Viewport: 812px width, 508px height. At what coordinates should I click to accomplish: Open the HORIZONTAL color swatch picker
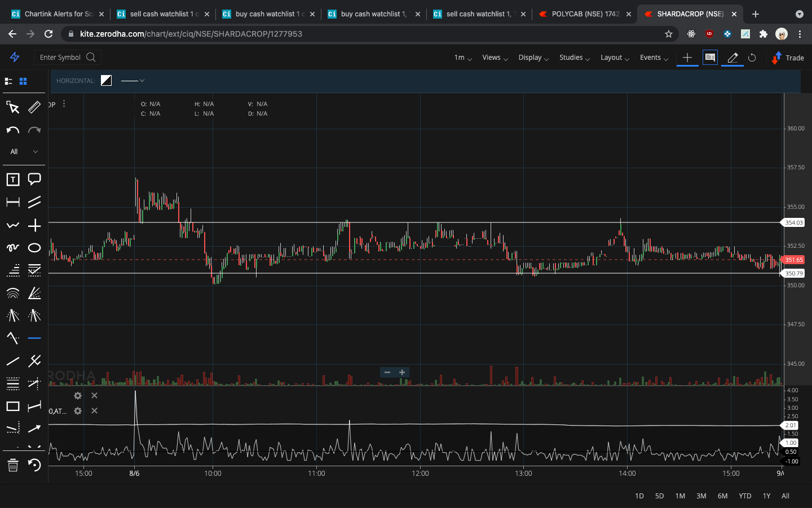(106, 80)
